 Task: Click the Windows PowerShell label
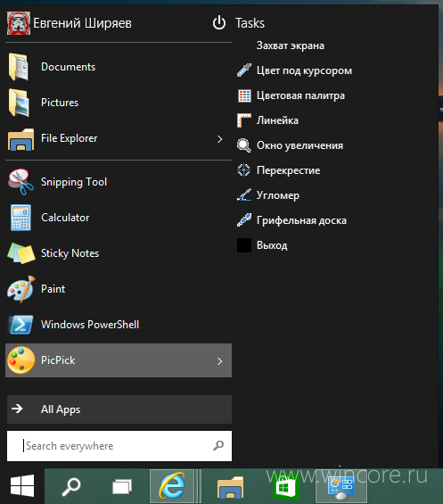click(90, 325)
